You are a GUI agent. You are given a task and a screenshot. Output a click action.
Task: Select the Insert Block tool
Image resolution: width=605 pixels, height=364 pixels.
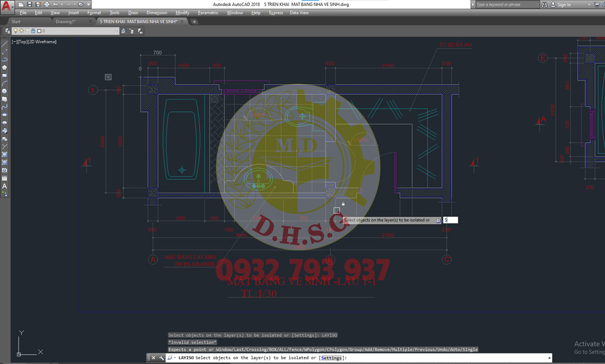coord(5,130)
